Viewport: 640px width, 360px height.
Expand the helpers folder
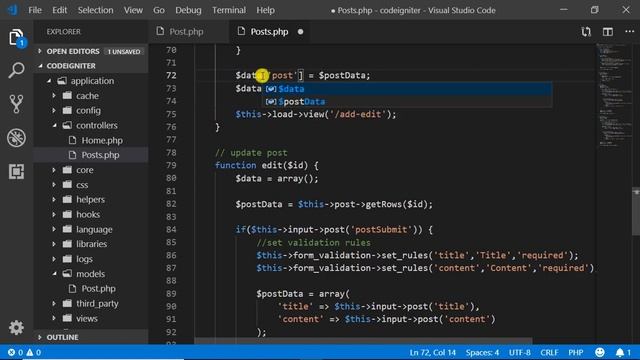[91, 200]
